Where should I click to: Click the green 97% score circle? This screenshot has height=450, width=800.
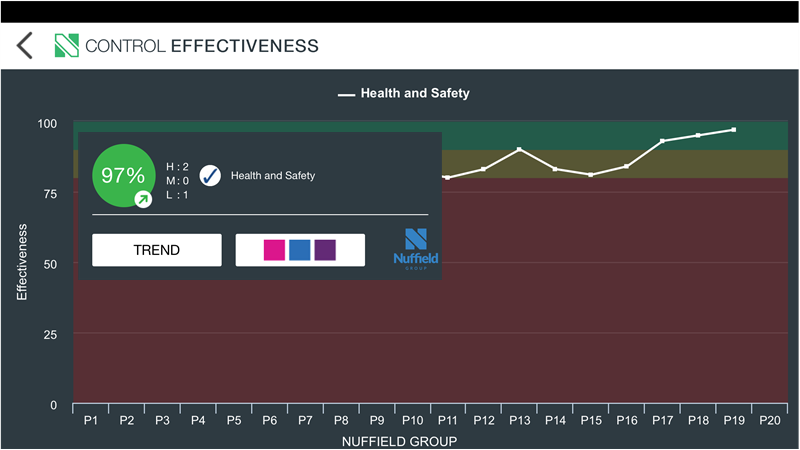[123, 176]
